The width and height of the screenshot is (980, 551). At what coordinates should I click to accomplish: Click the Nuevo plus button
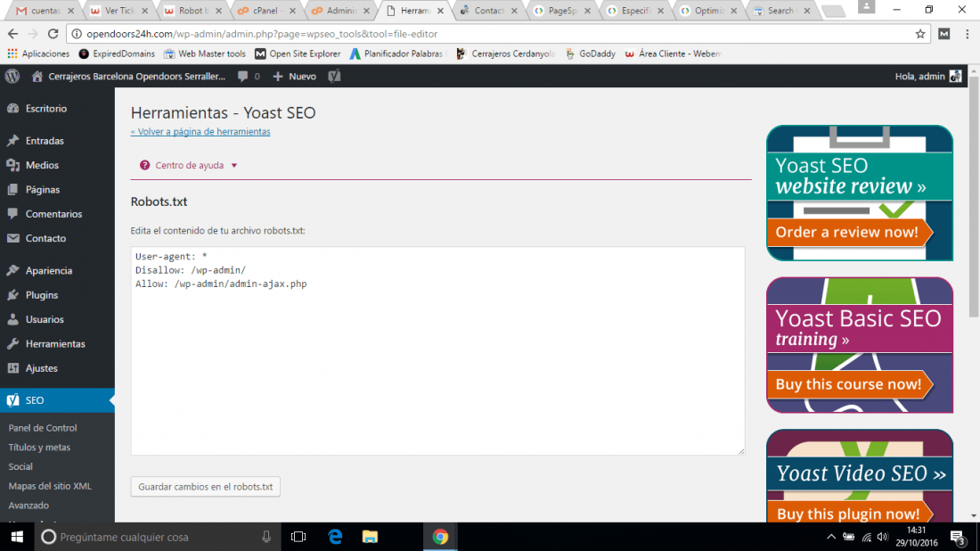click(294, 77)
